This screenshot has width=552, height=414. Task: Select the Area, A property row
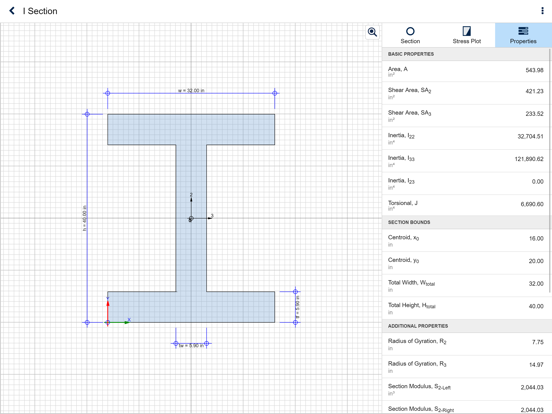(465, 71)
